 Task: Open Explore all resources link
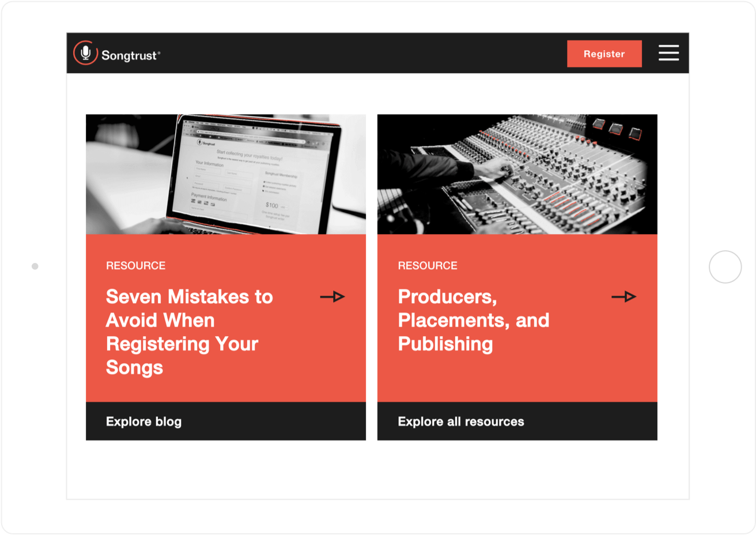(x=461, y=421)
